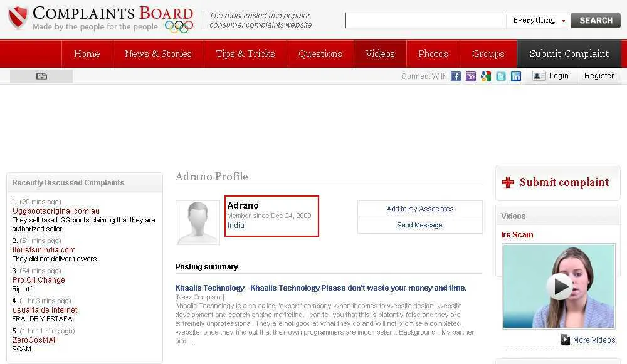The height and width of the screenshot is (364, 627).
Task: Click the 'Rip off' text
Action: click(22, 289)
